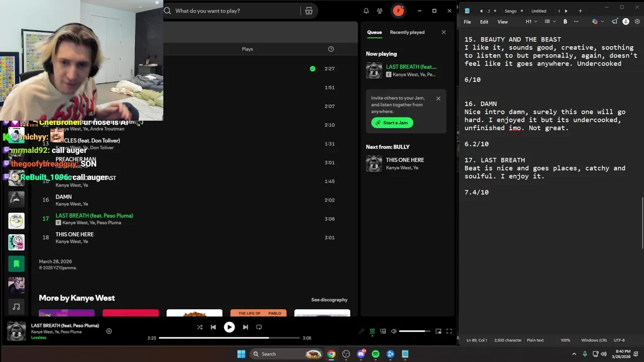Open the File menu in Notepad
Viewport: 644px width, 362px height.
[467, 22]
